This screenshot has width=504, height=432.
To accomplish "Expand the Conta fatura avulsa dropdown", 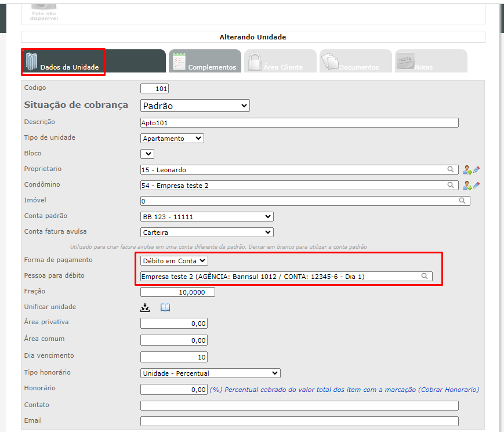I will pos(207,233).
